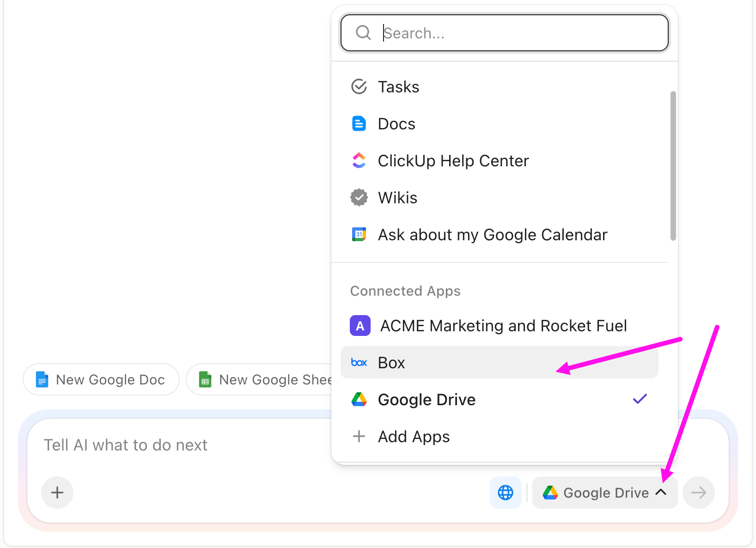The width and height of the screenshot is (756, 548).
Task: Click the Wikis badge icon
Action: pos(359,197)
